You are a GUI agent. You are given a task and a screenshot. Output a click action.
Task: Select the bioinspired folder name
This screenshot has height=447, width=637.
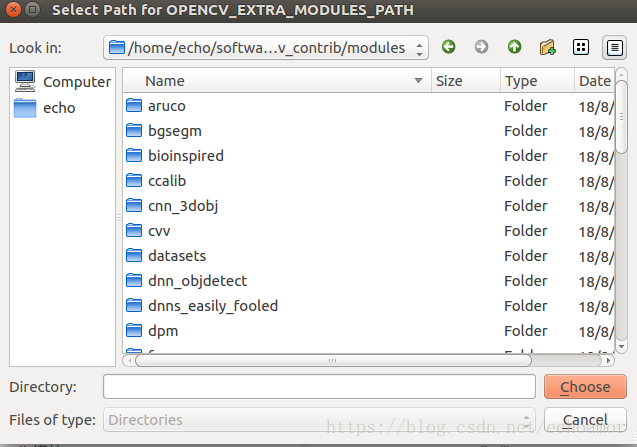186,156
